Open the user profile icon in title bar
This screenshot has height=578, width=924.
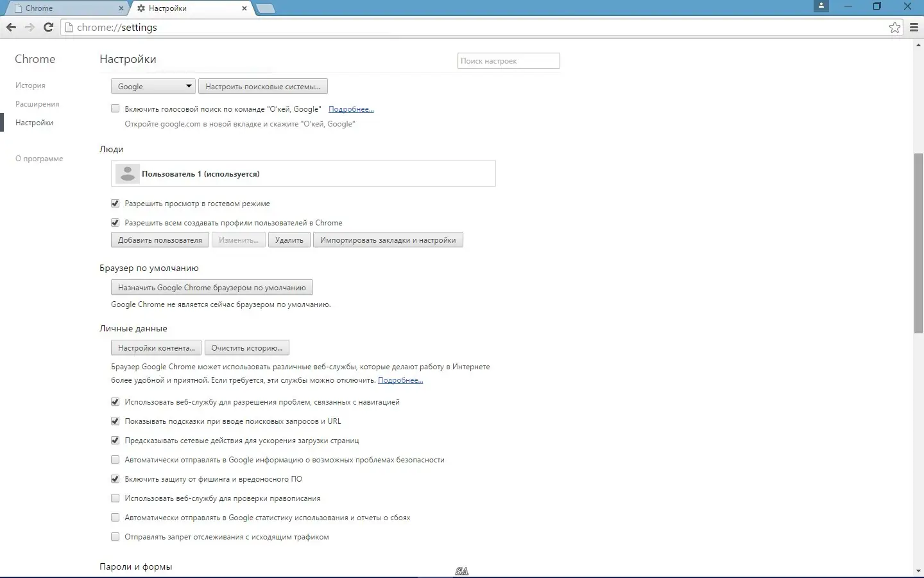point(821,6)
